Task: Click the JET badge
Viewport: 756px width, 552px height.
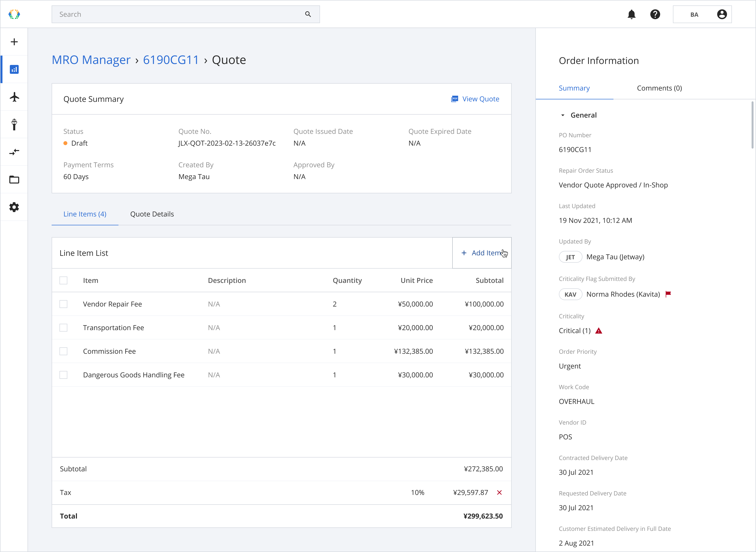Action: coord(570,257)
